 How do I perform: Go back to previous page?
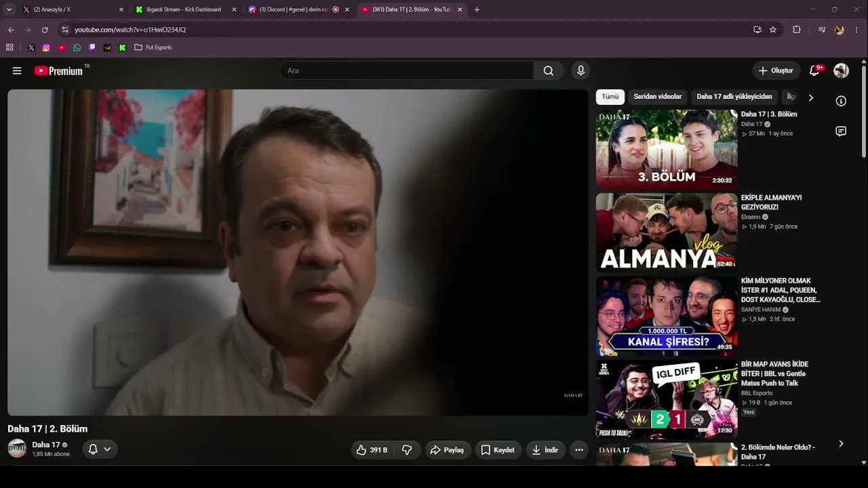click(11, 30)
